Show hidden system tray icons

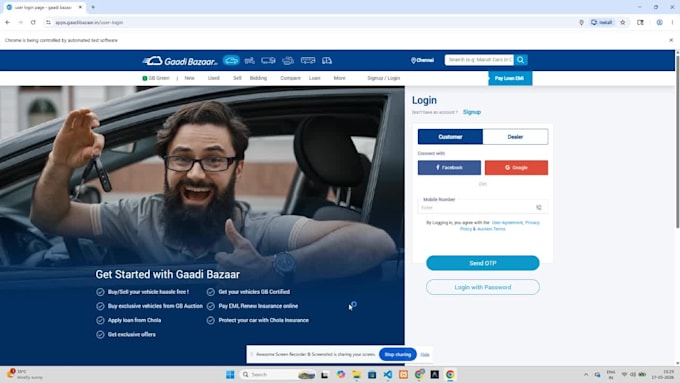(x=586, y=374)
